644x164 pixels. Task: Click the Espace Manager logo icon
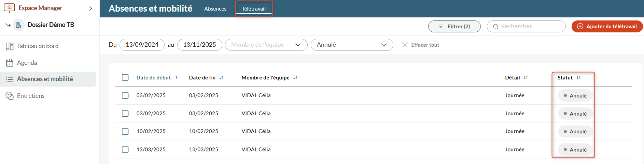tap(9, 8)
